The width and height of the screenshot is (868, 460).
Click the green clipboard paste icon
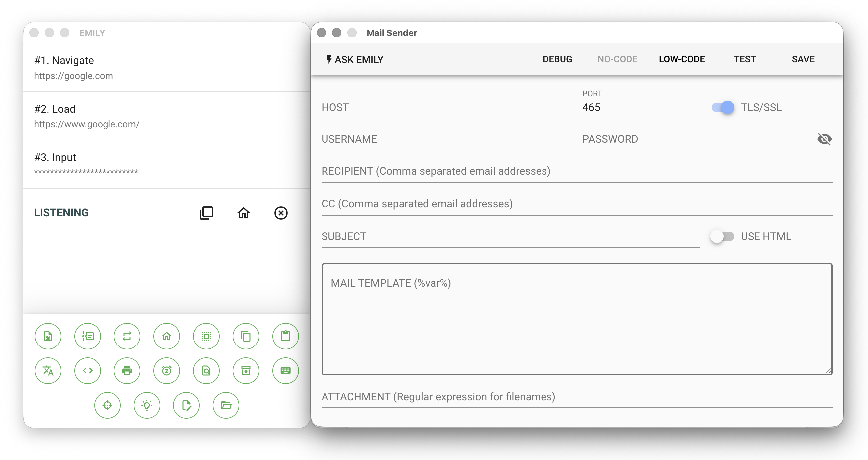point(285,336)
